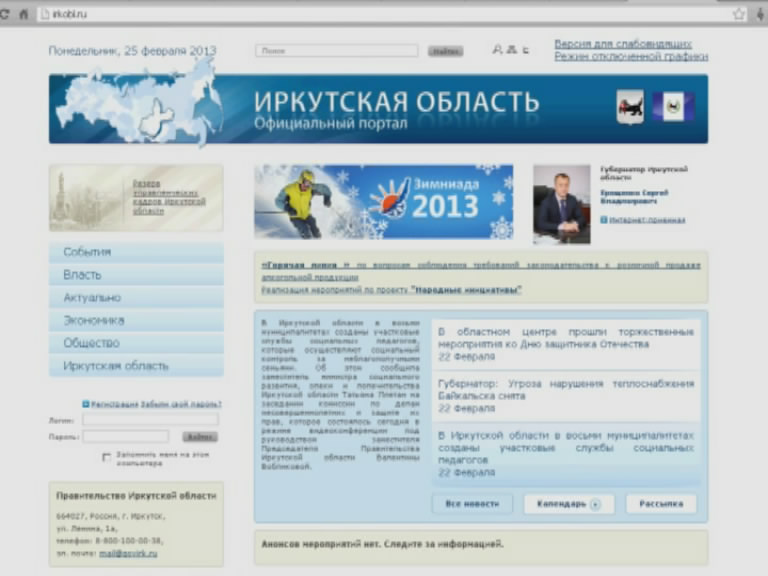Viewport: 768px width, 576px height.
Task: Open news about День защитника Отечества events
Action: [566, 338]
